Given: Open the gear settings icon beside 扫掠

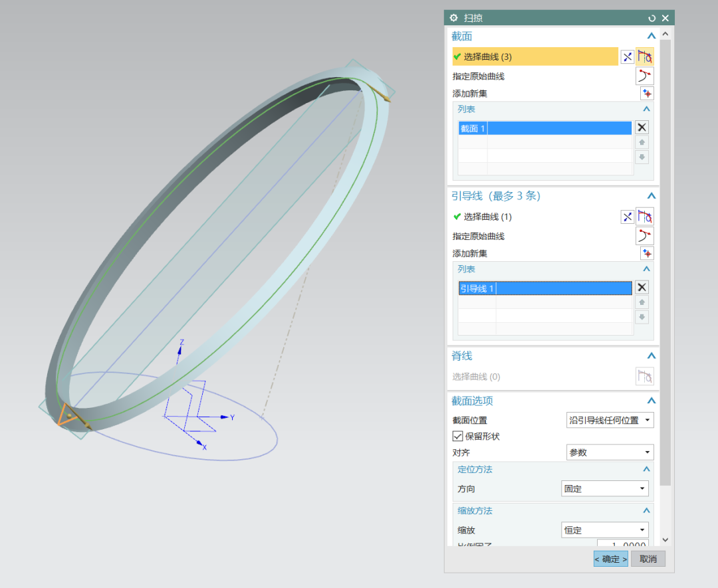Looking at the screenshot, I should pos(454,18).
